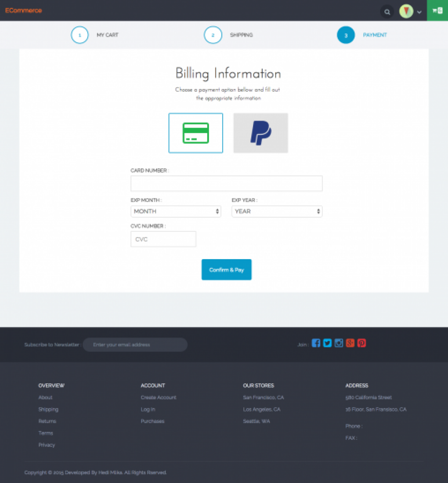The height and width of the screenshot is (483, 448).
Task: Open the MONTH expiration dropdown
Action: pyautogui.click(x=176, y=211)
